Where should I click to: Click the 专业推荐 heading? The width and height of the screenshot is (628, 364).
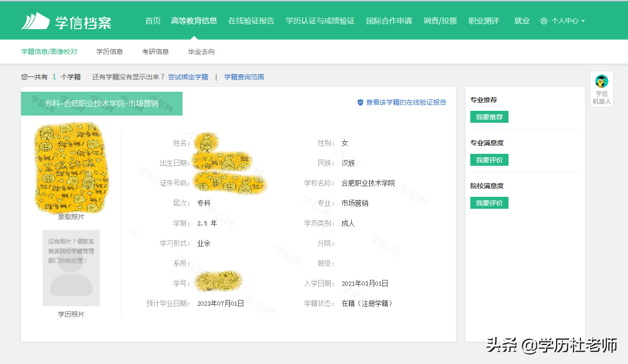pos(484,100)
